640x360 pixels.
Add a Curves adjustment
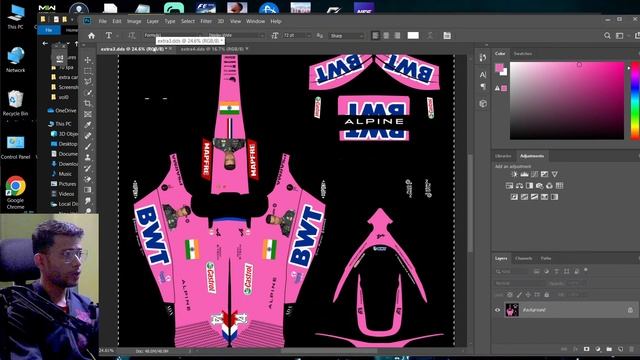click(x=534, y=174)
